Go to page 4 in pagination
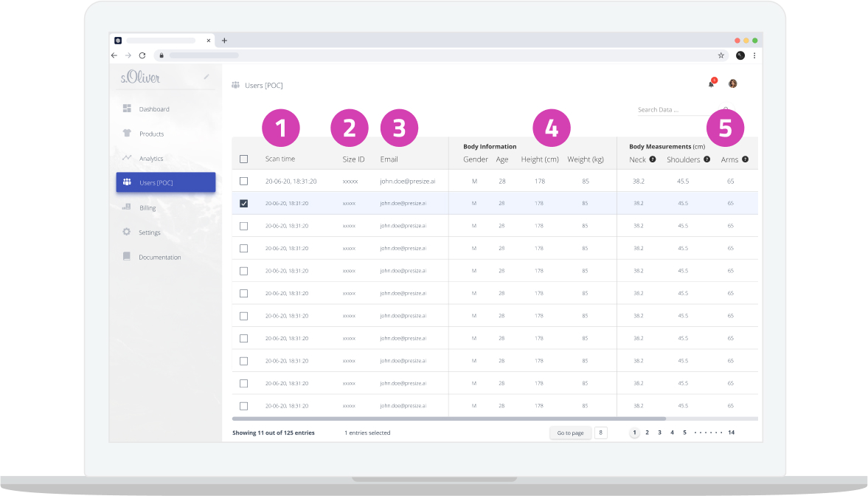The height and width of the screenshot is (496, 868). 672,433
